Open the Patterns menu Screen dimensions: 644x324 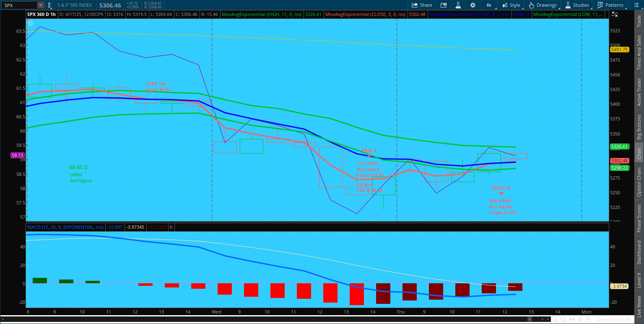tap(610, 5)
